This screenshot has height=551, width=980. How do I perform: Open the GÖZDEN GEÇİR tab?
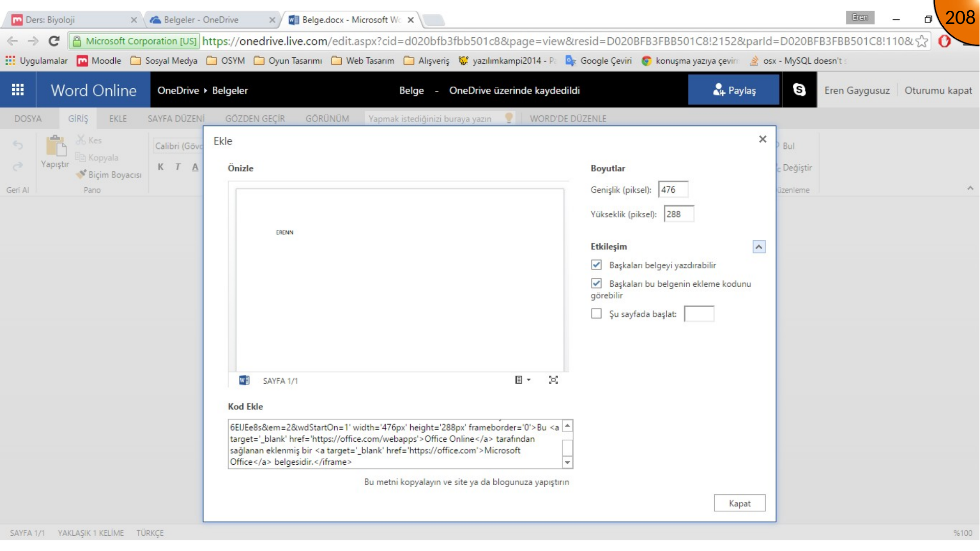point(255,118)
